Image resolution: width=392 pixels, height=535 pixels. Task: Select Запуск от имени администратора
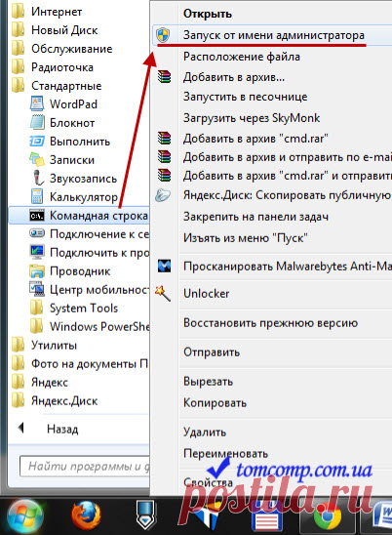tap(274, 35)
